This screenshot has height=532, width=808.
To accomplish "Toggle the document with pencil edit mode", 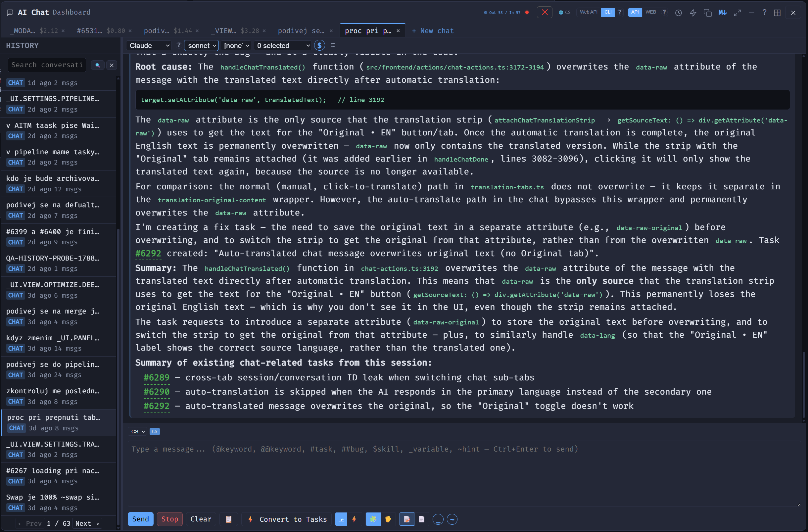I will click(407, 519).
